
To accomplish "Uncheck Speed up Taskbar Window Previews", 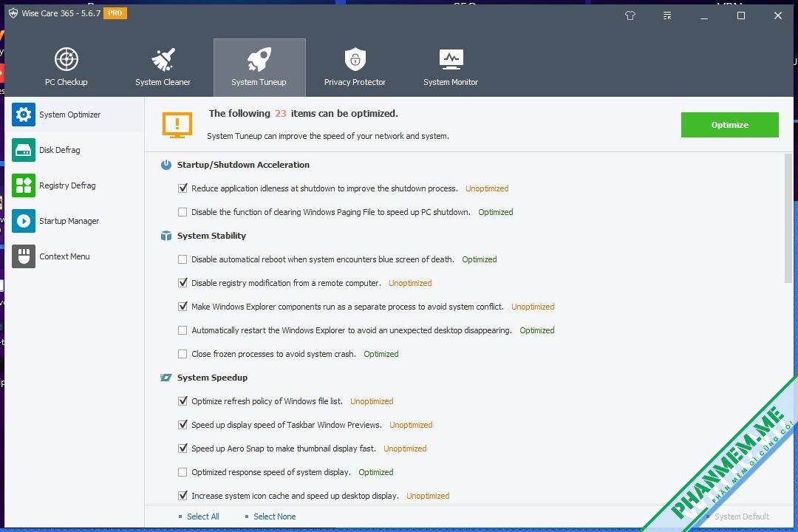I will [x=183, y=425].
